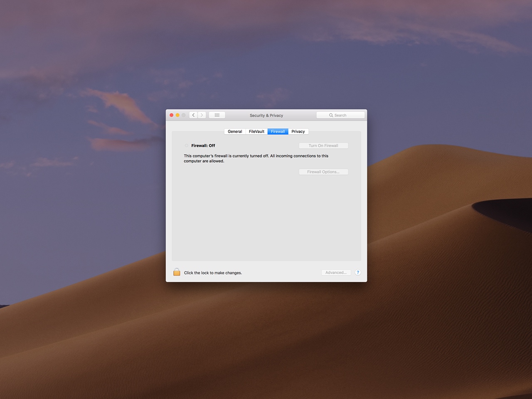
Task: Switch to the General tab
Action: [x=235, y=131]
